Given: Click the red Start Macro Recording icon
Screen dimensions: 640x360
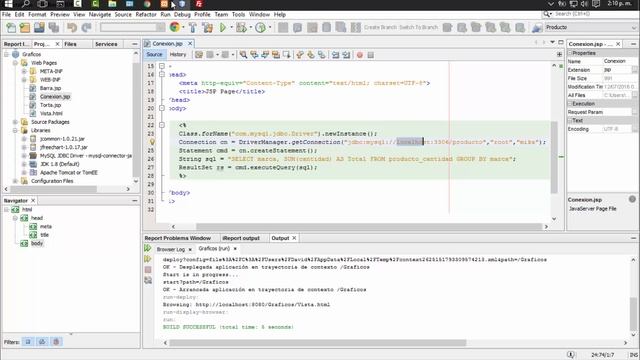Looking at the screenshot, I should (360, 55).
